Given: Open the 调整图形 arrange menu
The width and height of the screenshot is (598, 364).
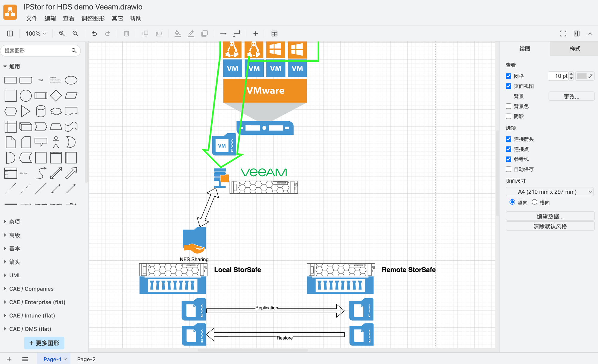Looking at the screenshot, I should tap(93, 19).
